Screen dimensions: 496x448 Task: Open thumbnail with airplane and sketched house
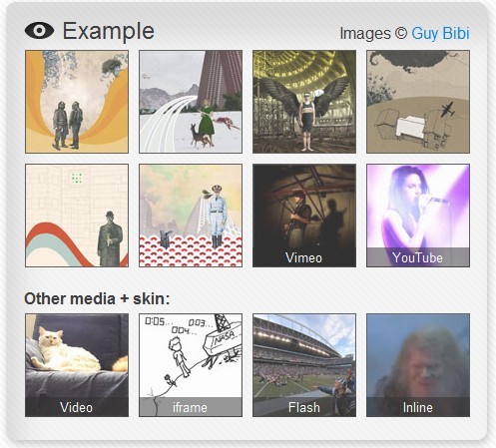point(418,102)
